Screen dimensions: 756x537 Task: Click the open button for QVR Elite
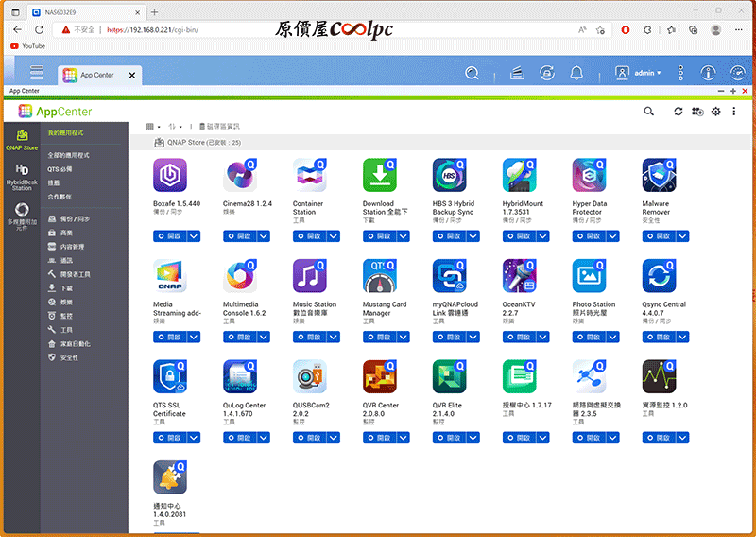tap(450, 438)
